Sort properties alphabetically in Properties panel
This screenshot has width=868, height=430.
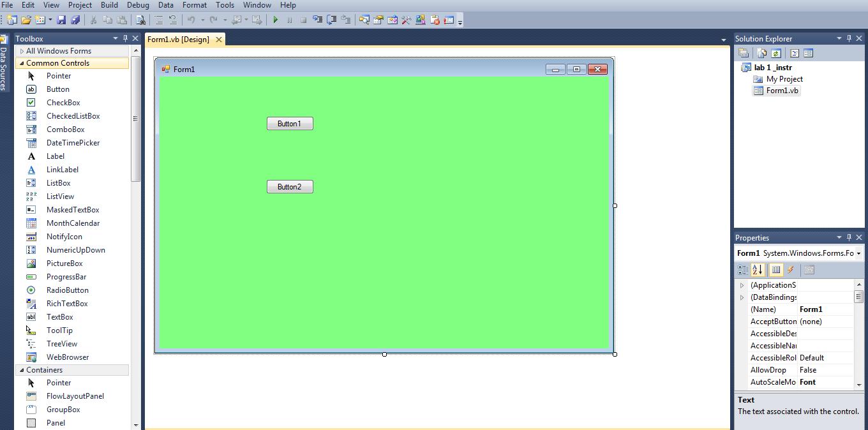[x=757, y=270]
